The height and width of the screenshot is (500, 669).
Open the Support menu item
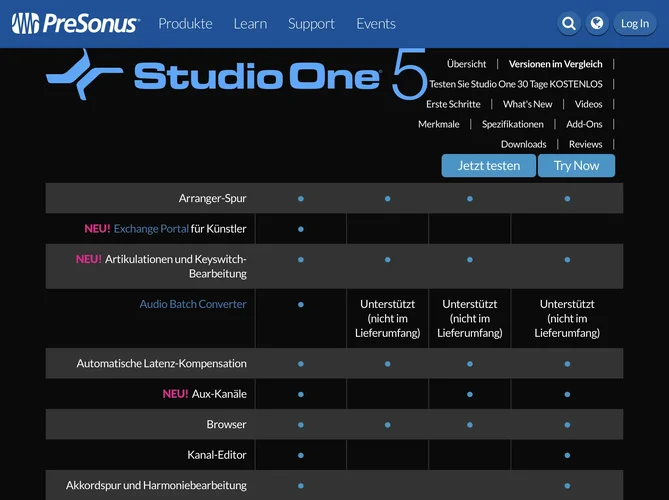[311, 24]
